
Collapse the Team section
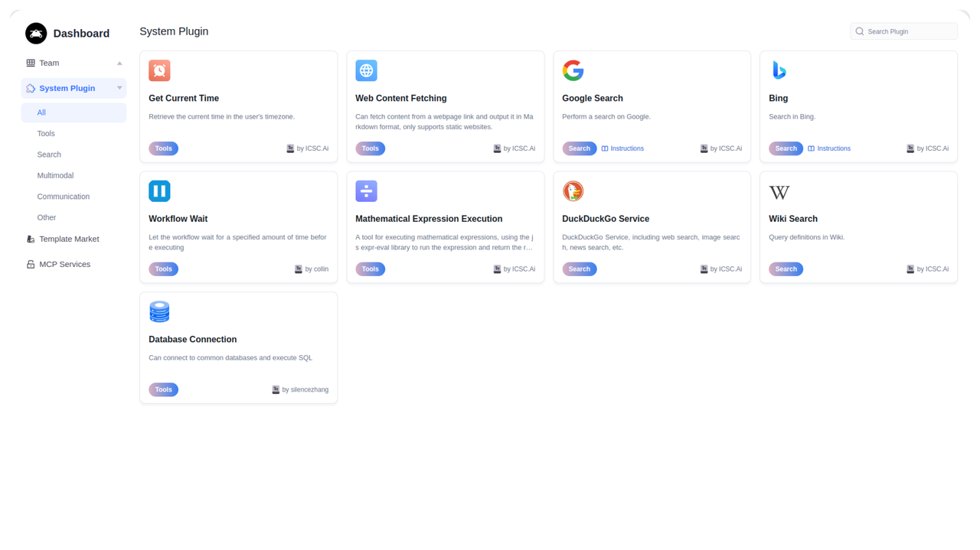point(119,63)
